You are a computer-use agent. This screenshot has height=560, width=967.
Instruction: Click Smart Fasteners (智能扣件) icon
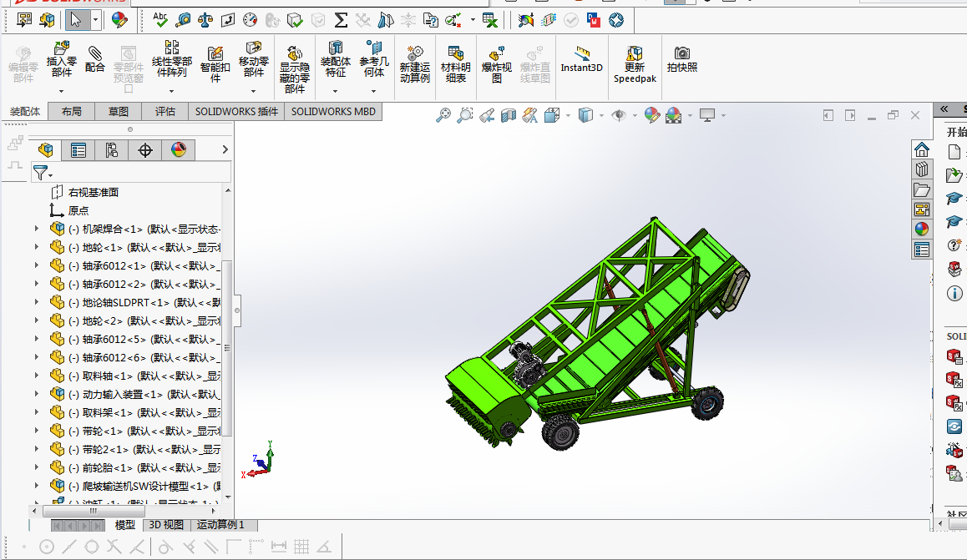tap(215, 64)
